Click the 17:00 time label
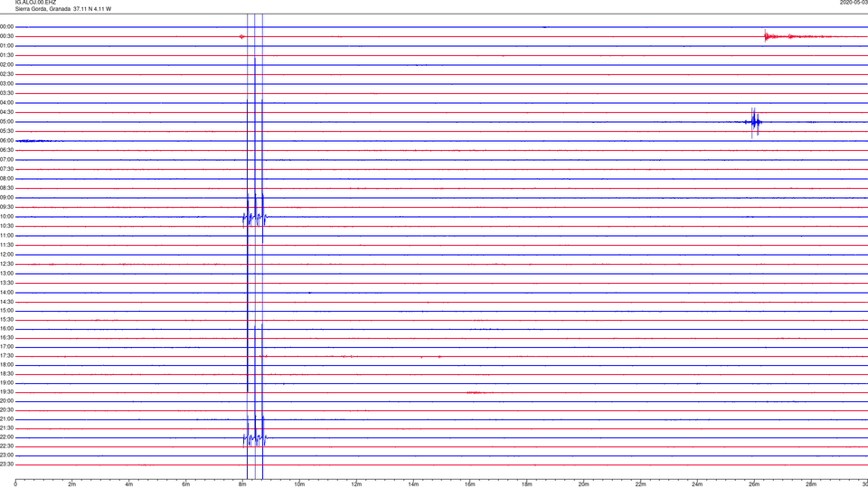 [x=6, y=347]
